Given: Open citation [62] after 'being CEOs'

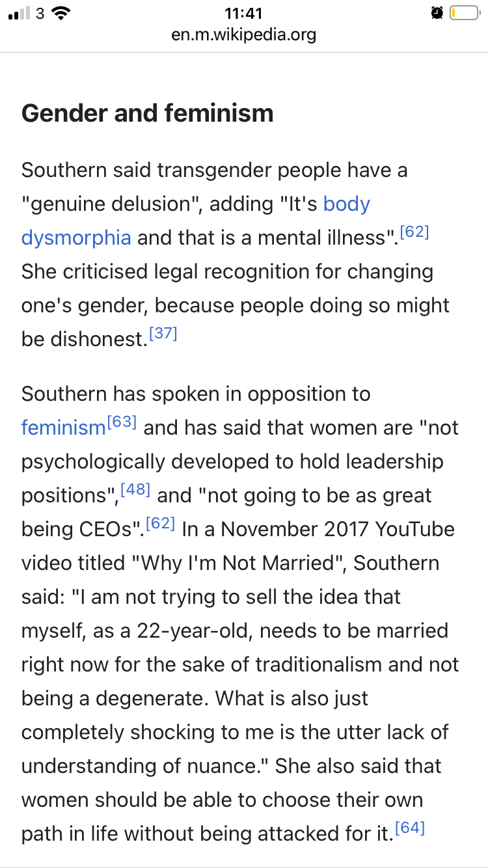Looking at the screenshot, I should pyautogui.click(x=160, y=523).
